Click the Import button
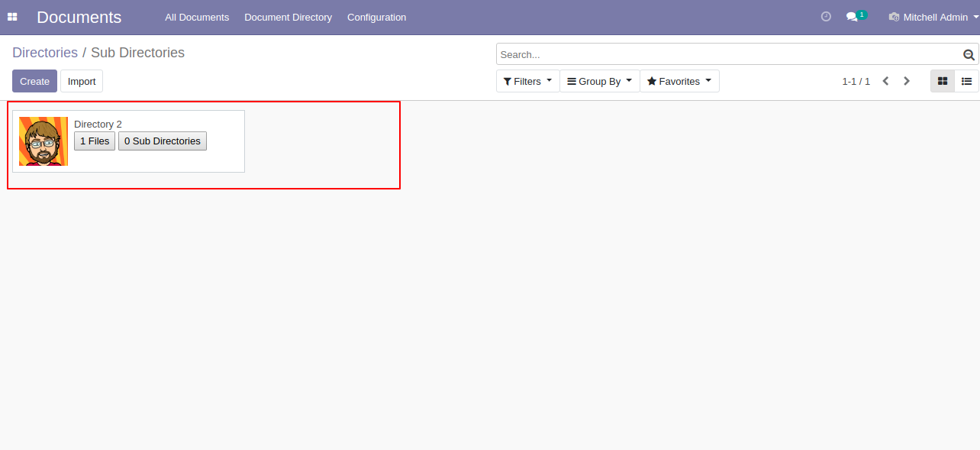The width and height of the screenshot is (980, 450). (x=82, y=81)
